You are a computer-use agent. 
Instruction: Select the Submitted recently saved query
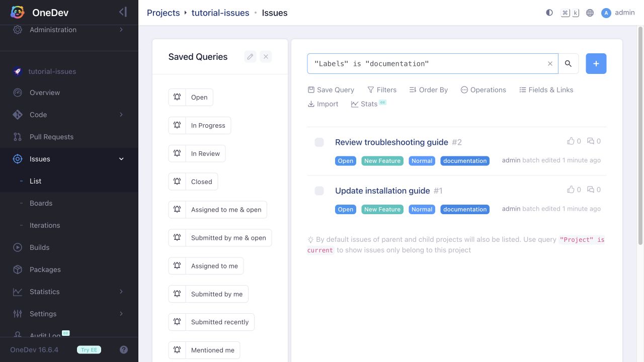(220, 322)
